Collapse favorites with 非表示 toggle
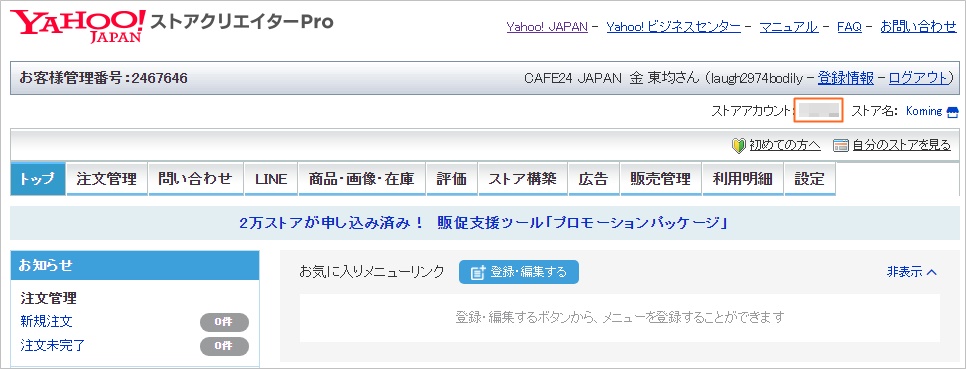The width and height of the screenshot is (966, 369). tap(912, 272)
